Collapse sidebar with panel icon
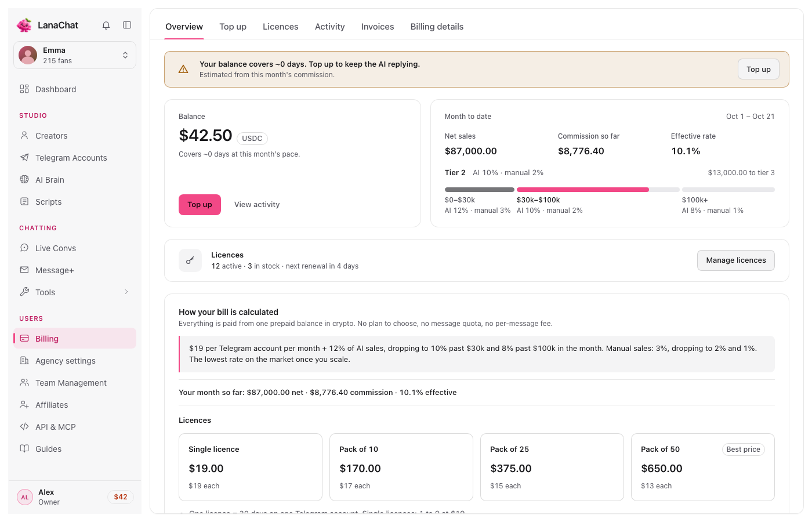 [127, 25]
